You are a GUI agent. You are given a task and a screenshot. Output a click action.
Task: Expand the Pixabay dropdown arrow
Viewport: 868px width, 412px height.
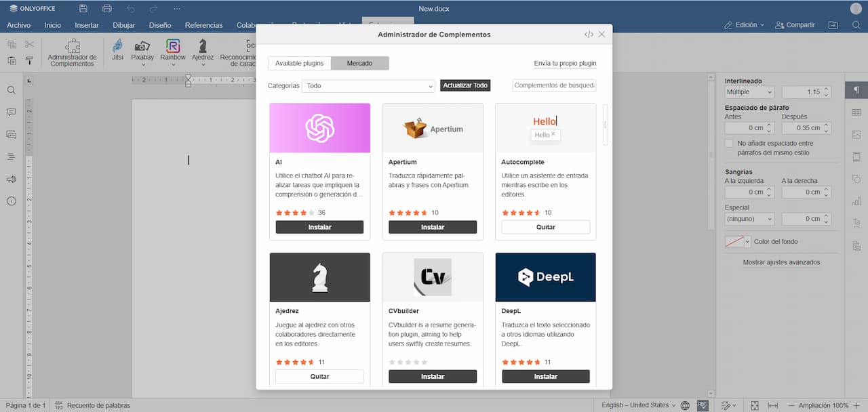click(142, 64)
